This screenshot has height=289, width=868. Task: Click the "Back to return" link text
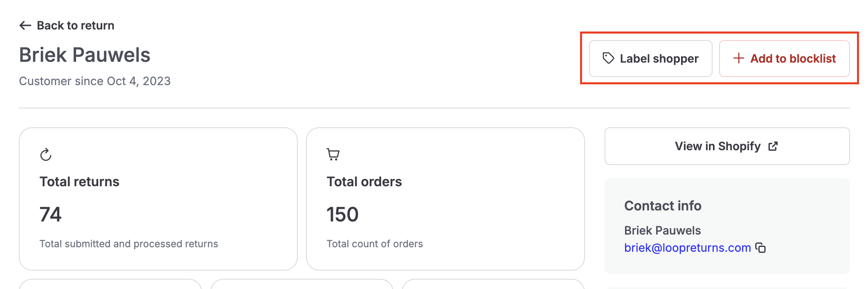(75, 25)
